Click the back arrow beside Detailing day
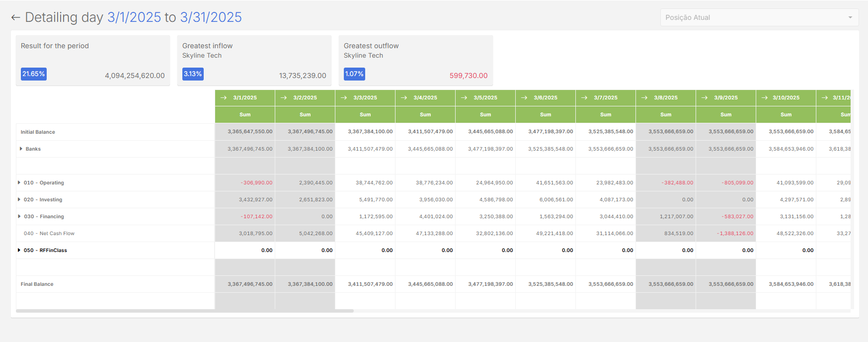Screen dimensions: 868x342 15,18
